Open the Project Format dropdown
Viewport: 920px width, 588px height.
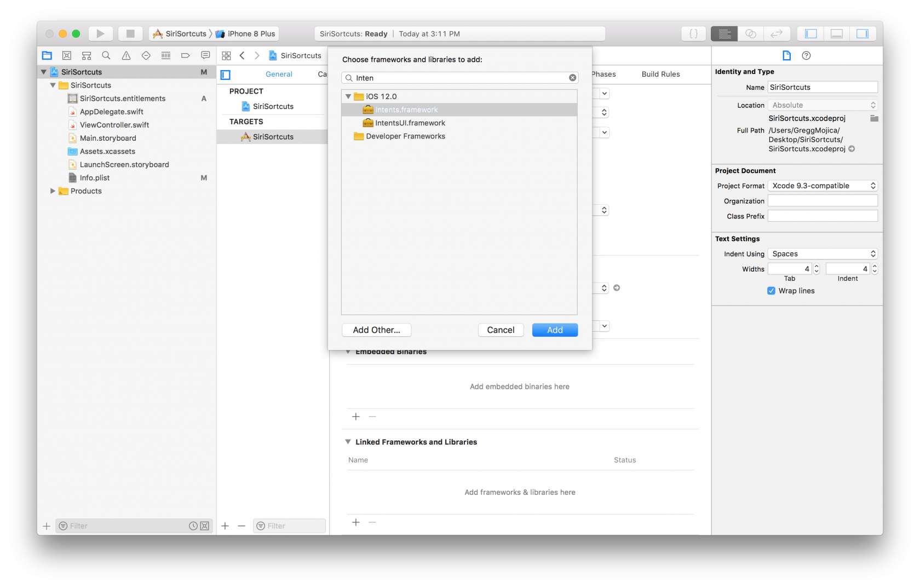822,186
